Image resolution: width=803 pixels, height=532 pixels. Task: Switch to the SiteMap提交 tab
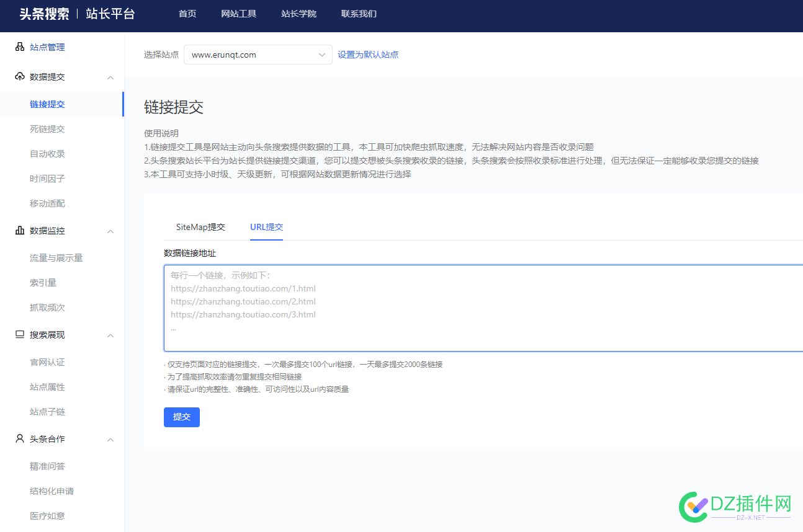pyautogui.click(x=200, y=227)
